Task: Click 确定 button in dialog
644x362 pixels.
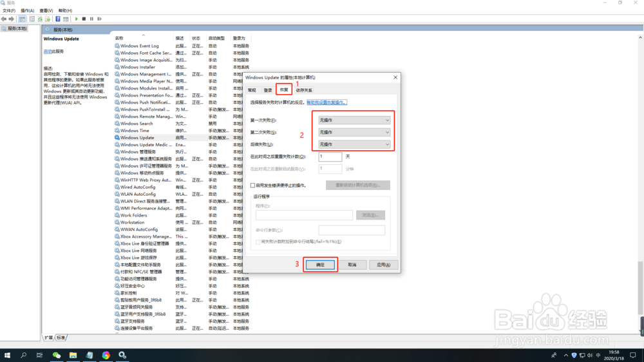Action: 320,265
